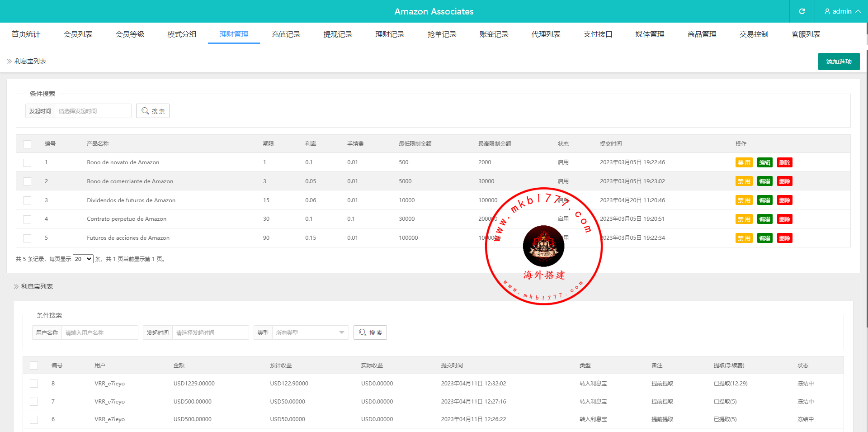Check the row for Dividendos de futuros de Amazon
Image resolution: width=868 pixels, height=432 pixels.
[27, 200]
